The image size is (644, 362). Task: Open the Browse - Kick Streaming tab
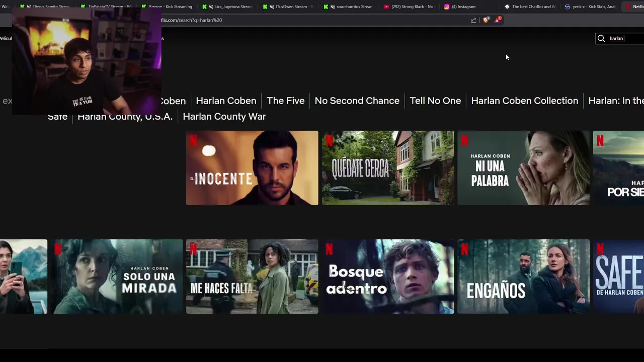pyautogui.click(x=168, y=7)
